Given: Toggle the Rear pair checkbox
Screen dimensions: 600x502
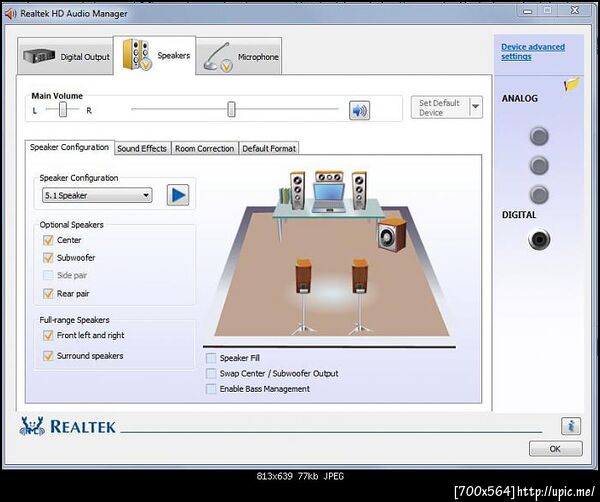Looking at the screenshot, I should (48, 294).
